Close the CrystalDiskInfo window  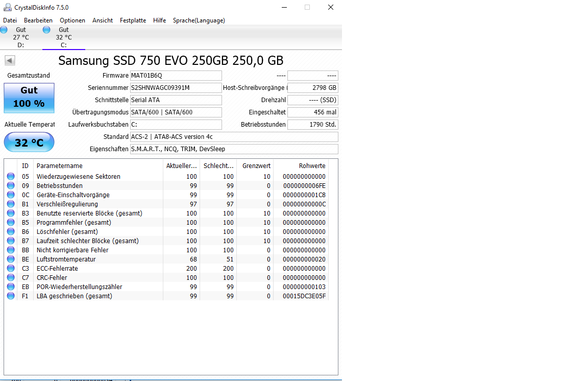[x=331, y=7]
